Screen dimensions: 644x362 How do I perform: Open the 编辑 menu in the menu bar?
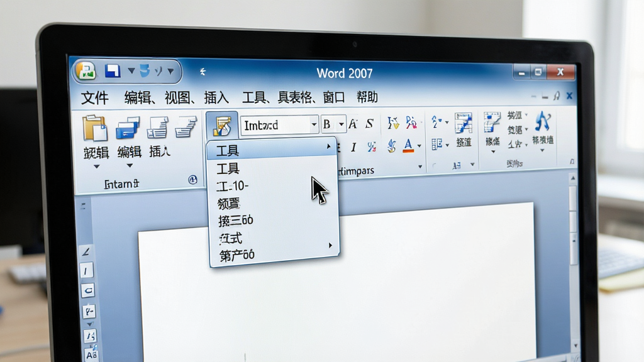pyautogui.click(x=137, y=97)
